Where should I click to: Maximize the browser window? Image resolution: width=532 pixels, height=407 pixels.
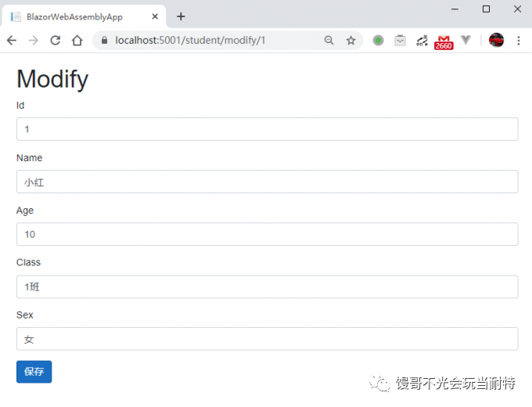coord(486,9)
